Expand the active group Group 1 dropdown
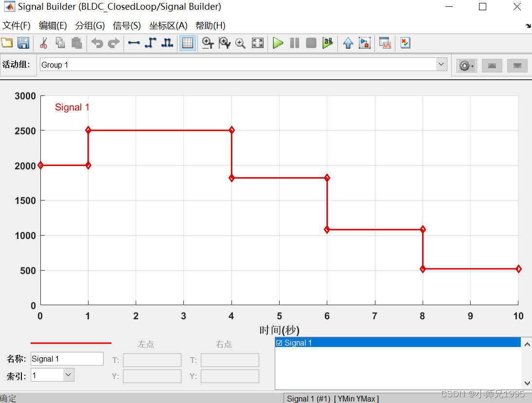 tap(441, 65)
